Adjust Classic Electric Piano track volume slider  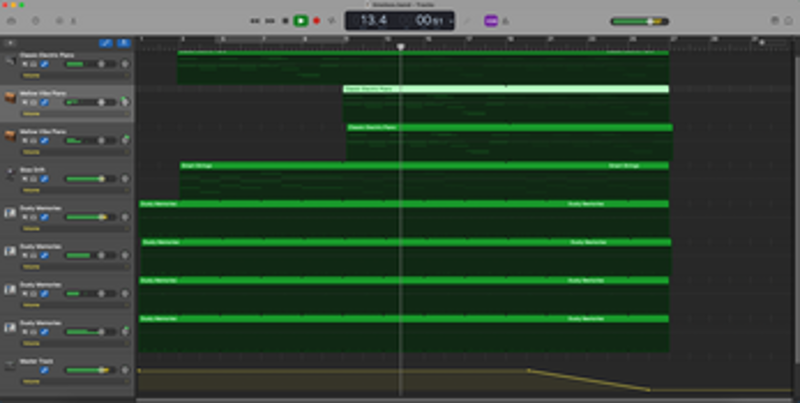coord(91,64)
